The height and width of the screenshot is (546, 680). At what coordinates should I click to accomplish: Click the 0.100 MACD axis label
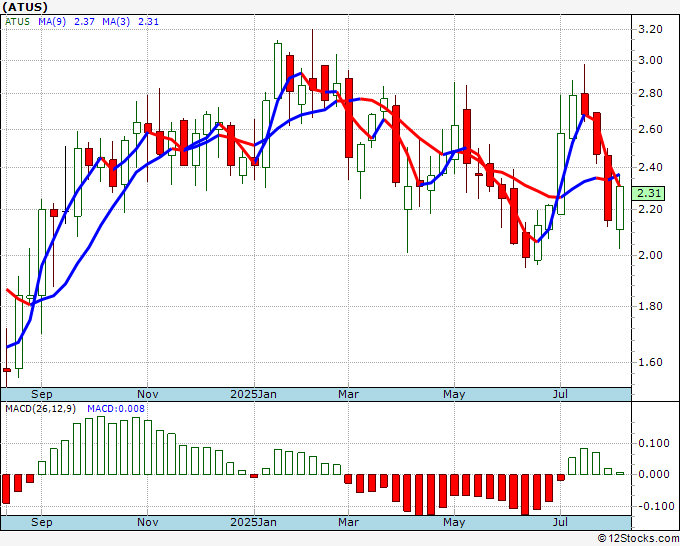(x=654, y=443)
